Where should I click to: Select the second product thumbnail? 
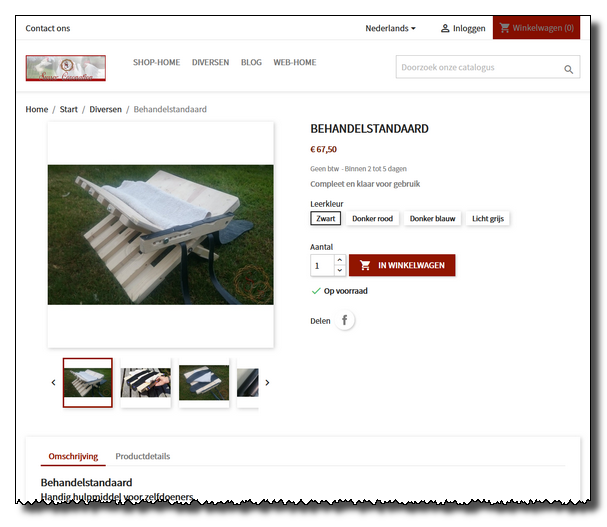tap(146, 383)
